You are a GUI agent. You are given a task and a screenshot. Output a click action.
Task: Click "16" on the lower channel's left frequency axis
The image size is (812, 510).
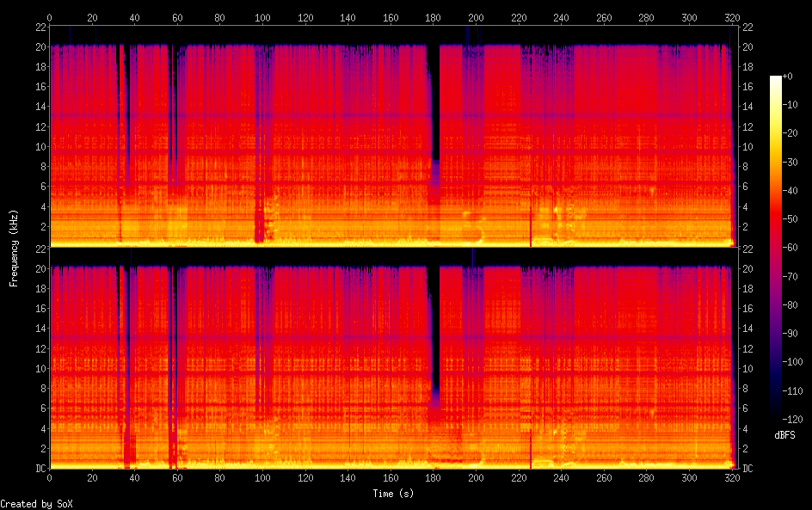[x=41, y=309]
